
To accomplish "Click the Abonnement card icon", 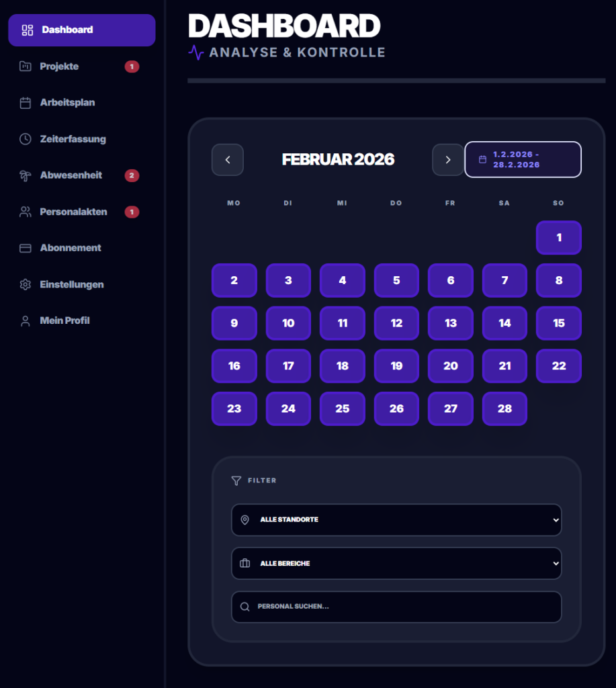I will [26, 248].
